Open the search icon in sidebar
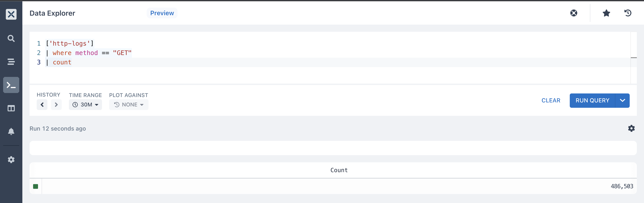This screenshot has height=203, width=644. 11,38
